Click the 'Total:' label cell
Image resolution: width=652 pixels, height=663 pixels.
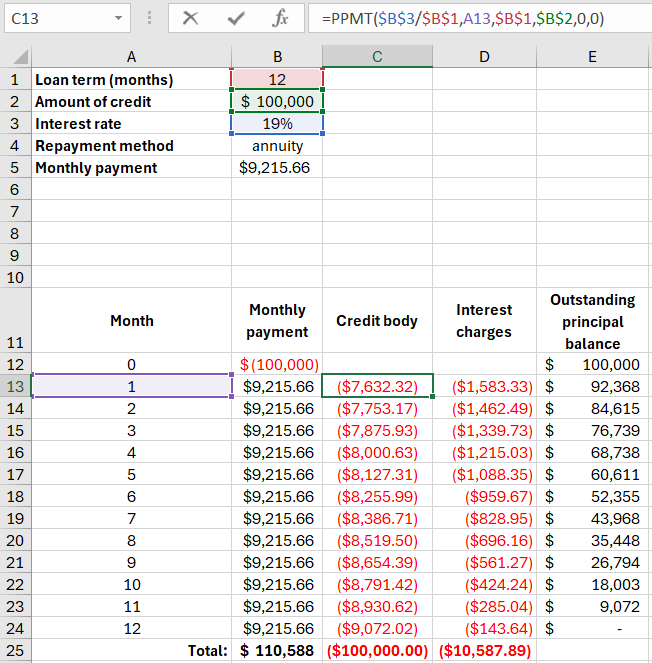tap(131, 650)
